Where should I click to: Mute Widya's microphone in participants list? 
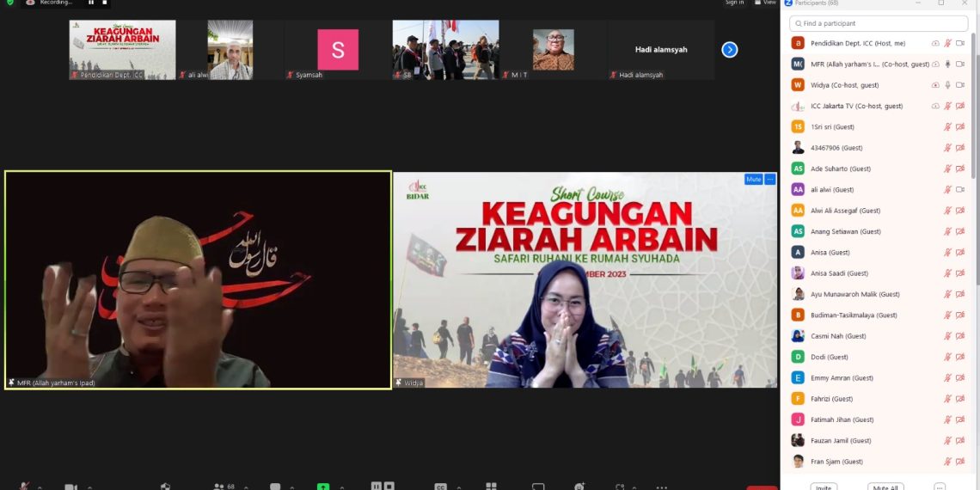coord(947,85)
